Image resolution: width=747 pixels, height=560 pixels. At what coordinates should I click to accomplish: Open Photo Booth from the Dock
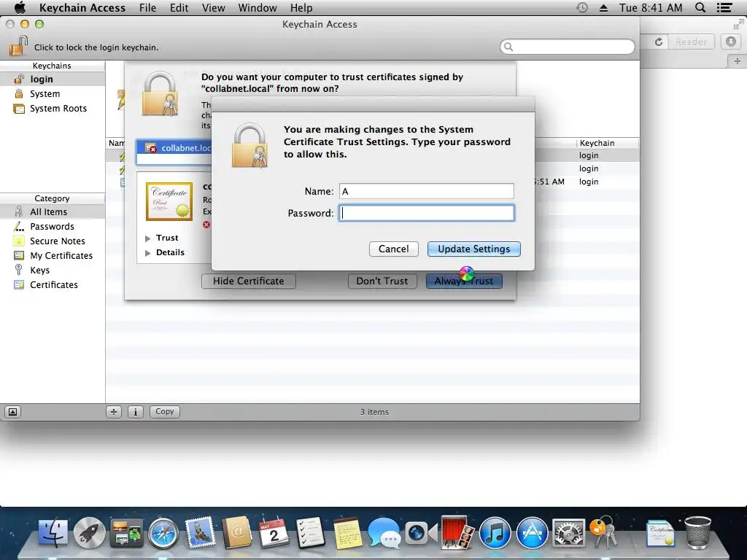(x=457, y=532)
